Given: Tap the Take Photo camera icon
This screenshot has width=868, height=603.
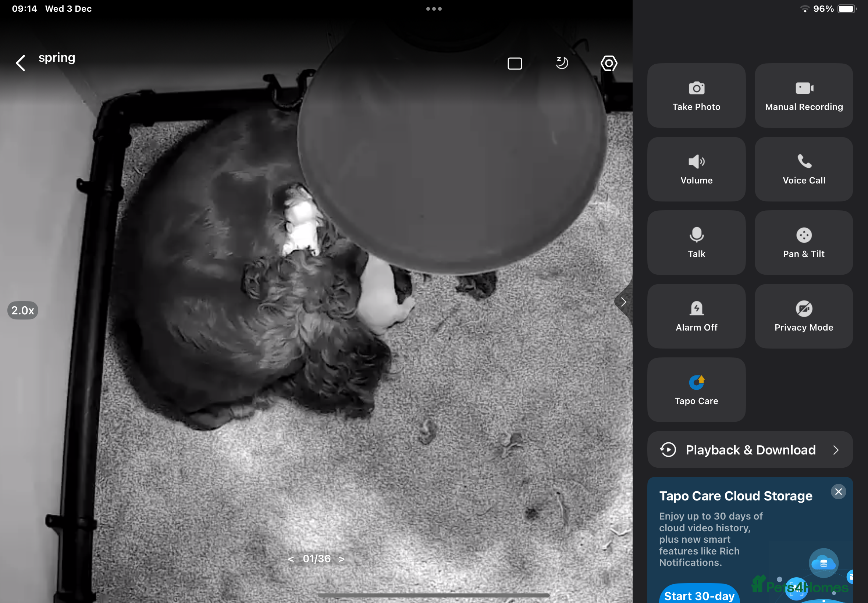Looking at the screenshot, I should click(x=696, y=88).
